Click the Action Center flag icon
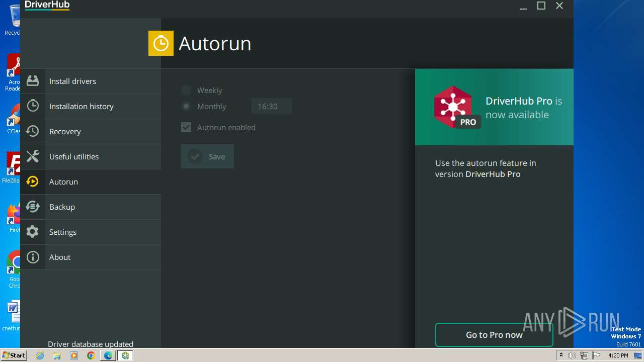Image resolution: width=644 pixels, height=362 pixels. 596,355
